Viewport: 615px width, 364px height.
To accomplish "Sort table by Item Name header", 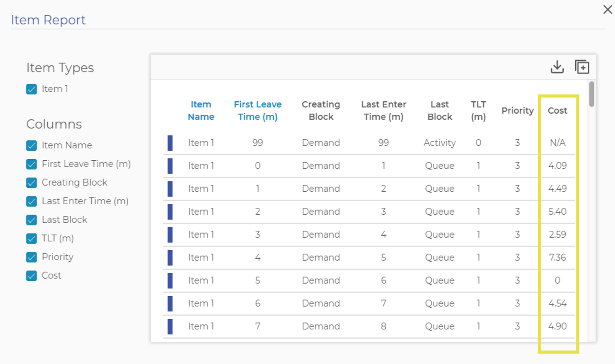I will click(x=201, y=111).
